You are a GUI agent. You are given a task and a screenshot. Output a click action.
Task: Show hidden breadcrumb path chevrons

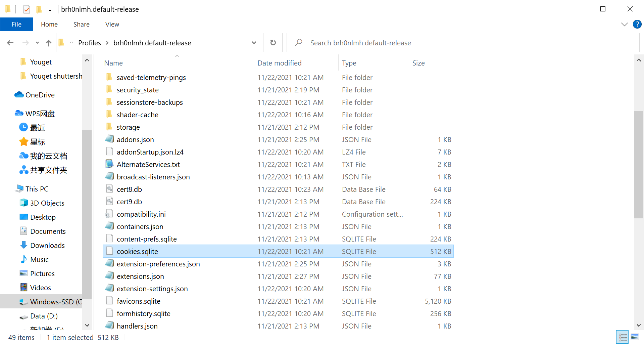(x=72, y=43)
